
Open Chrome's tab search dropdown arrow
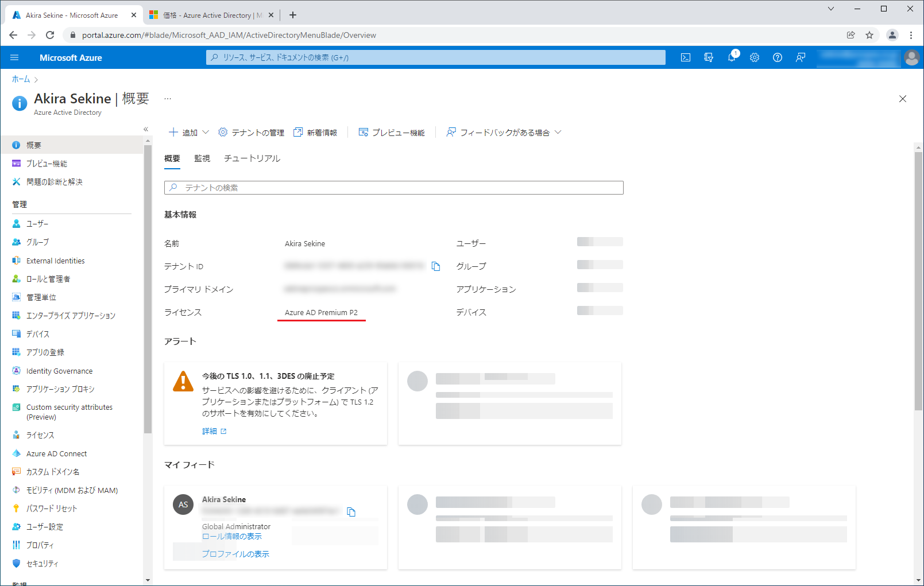831,9
